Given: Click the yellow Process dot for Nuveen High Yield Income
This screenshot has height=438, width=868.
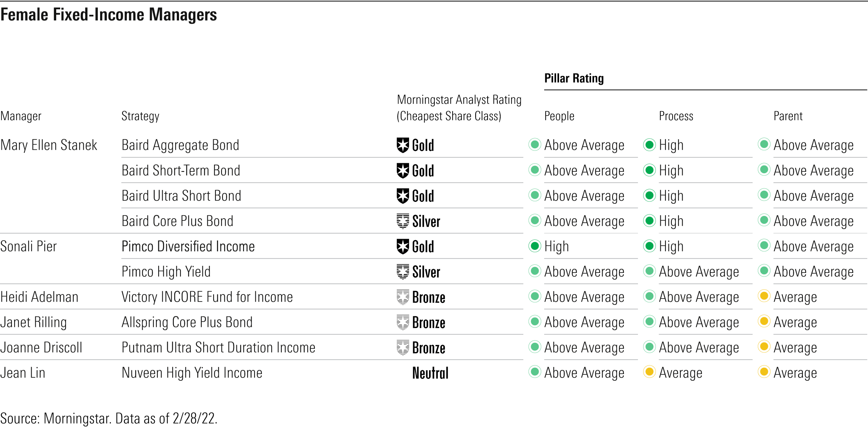Looking at the screenshot, I should pyautogui.click(x=650, y=372).
